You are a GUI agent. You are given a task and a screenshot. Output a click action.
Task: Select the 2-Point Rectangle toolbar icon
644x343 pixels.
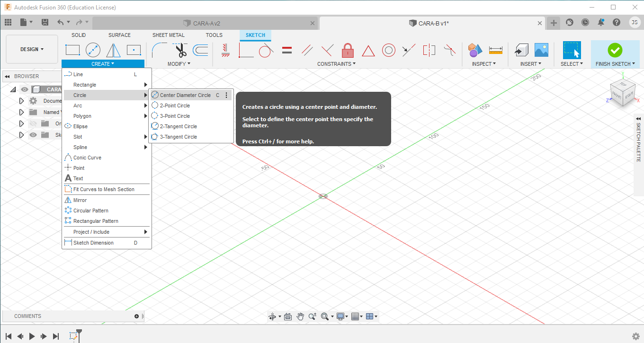pyautogui.click(x=72, y=50)
